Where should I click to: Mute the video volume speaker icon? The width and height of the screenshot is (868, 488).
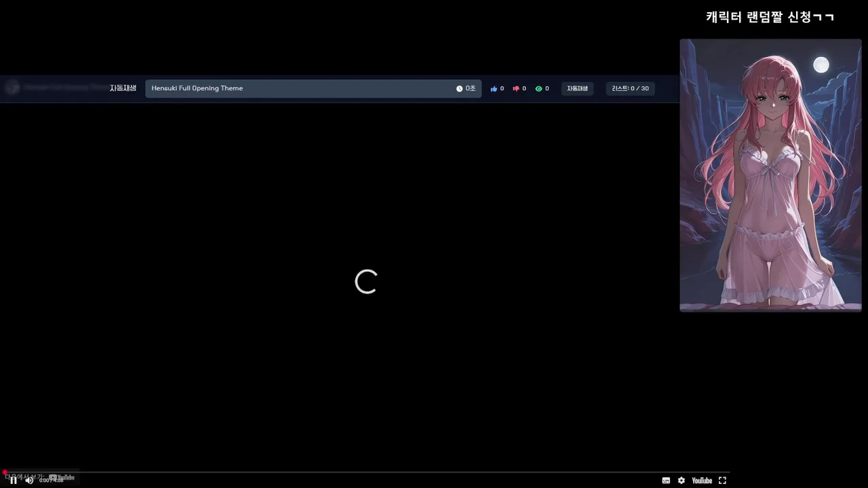click(29, 481)
